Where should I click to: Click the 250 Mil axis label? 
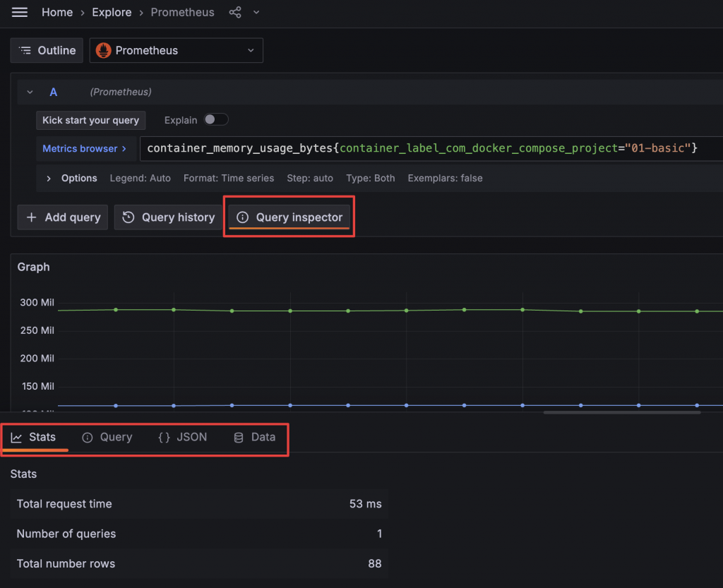(37, 330)
